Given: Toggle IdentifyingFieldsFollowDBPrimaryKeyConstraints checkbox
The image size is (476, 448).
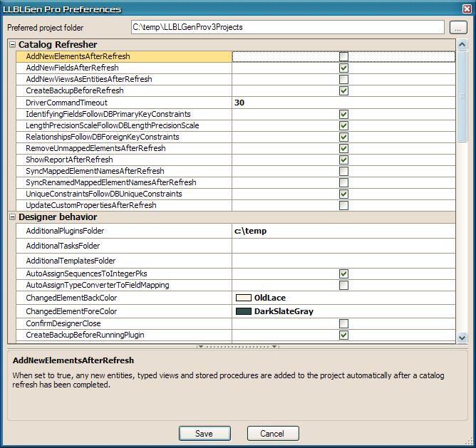Looking at the screenshot, I should click(343, 115).
